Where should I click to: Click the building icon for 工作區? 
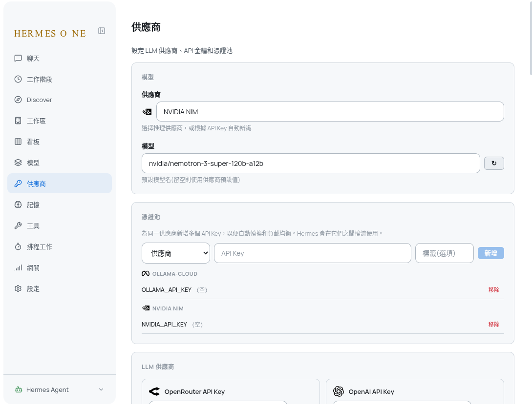18,121
